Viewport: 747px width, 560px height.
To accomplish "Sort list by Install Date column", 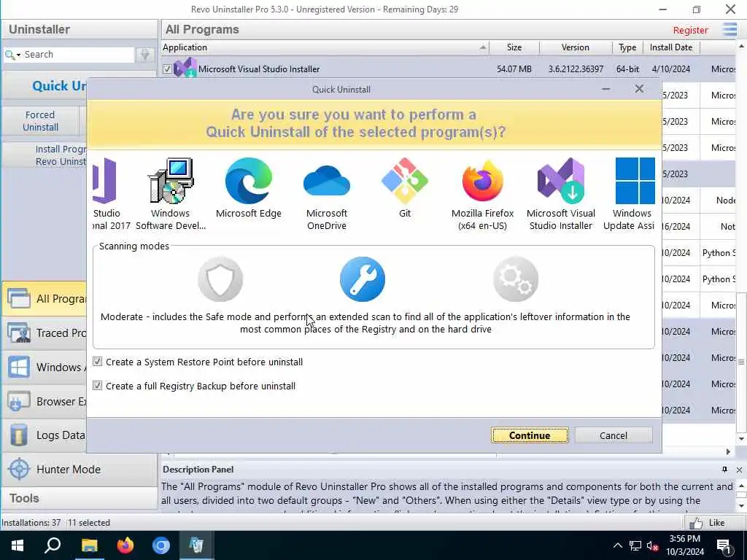I will (671, 47).
